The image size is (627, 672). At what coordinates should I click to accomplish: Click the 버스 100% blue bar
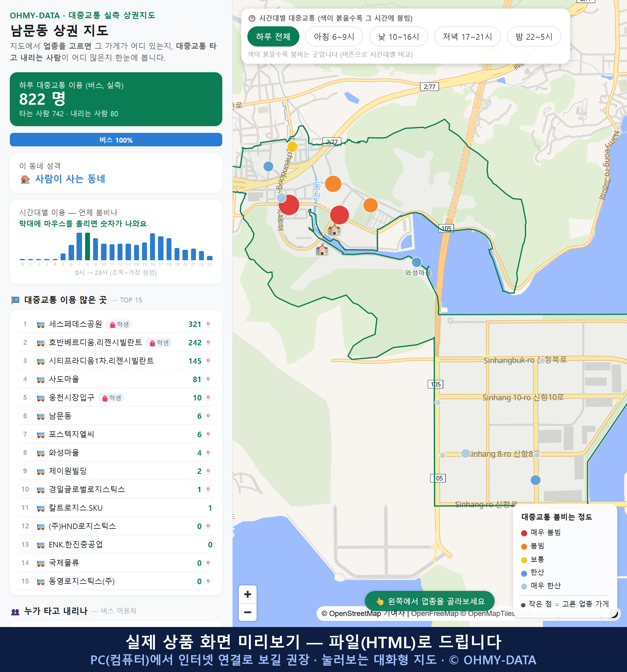click(116, 140)
